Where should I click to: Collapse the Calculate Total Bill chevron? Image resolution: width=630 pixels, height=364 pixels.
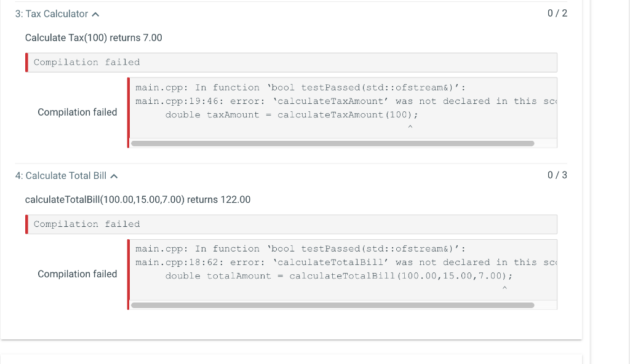click(x=114, y=176)
